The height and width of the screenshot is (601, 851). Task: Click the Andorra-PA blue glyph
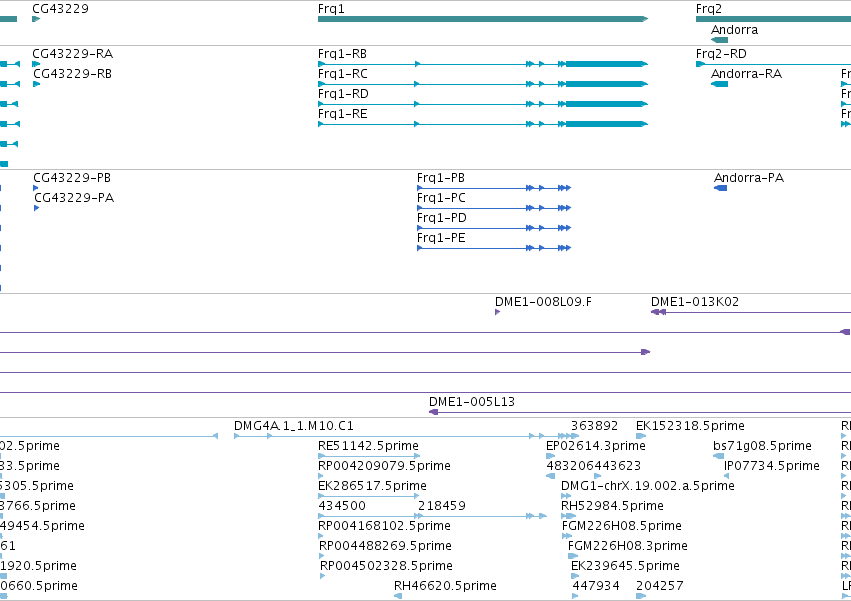[x=721, y=188]
